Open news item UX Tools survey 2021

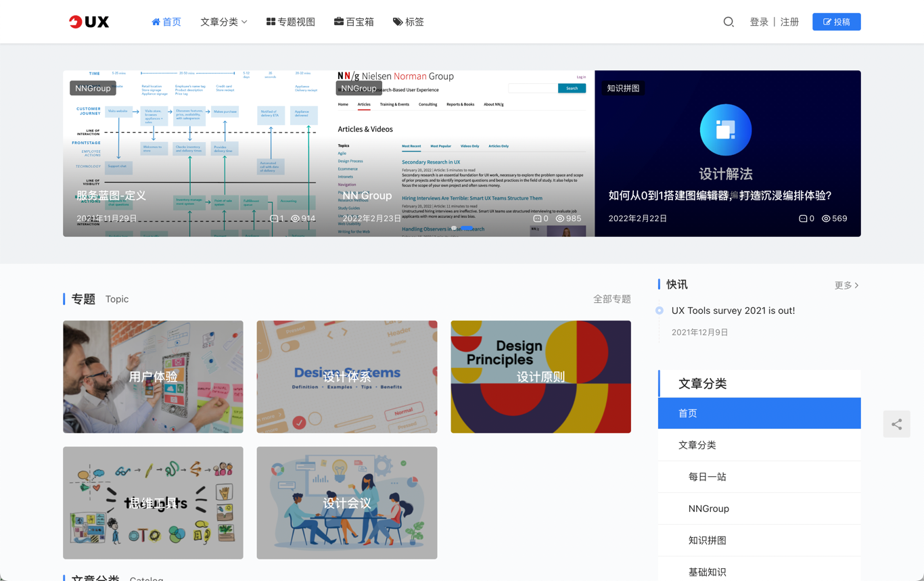point(733,310)
